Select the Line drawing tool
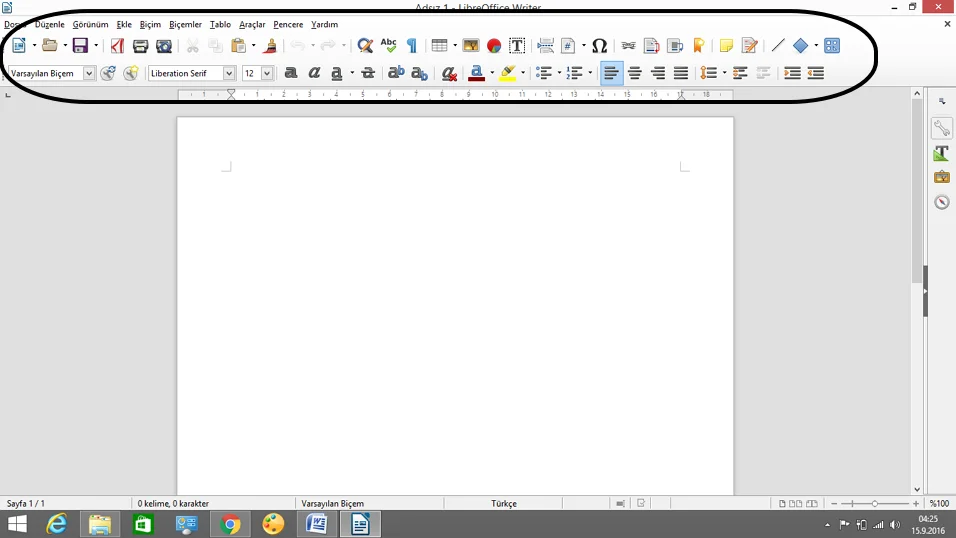The image size is (956, 538). 777,45
